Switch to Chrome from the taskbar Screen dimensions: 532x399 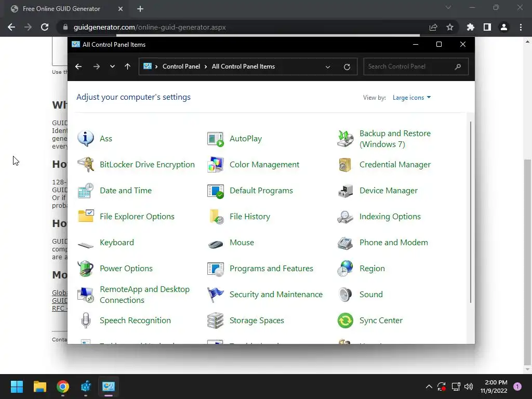(63, 387)
